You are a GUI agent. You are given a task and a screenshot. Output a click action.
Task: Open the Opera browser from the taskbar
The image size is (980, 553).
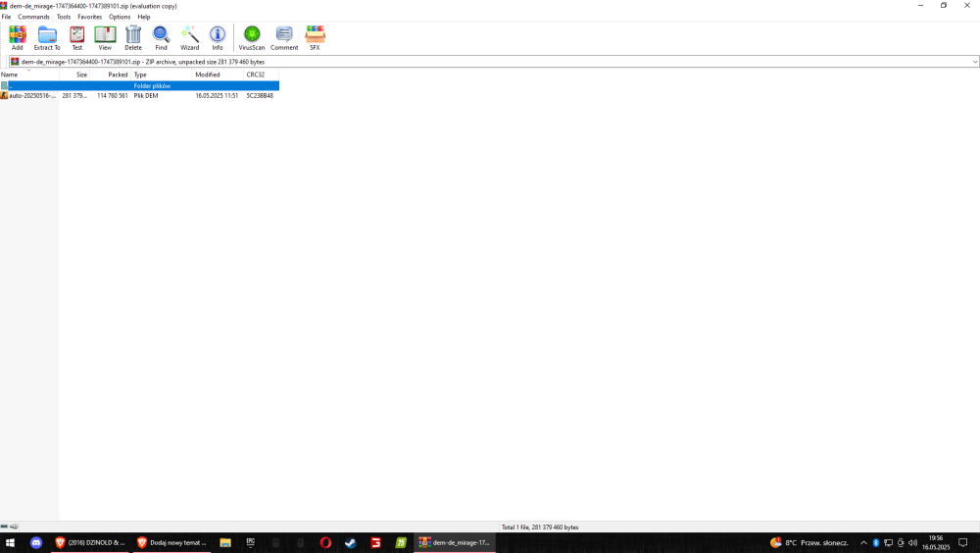[x=325, y=542]
